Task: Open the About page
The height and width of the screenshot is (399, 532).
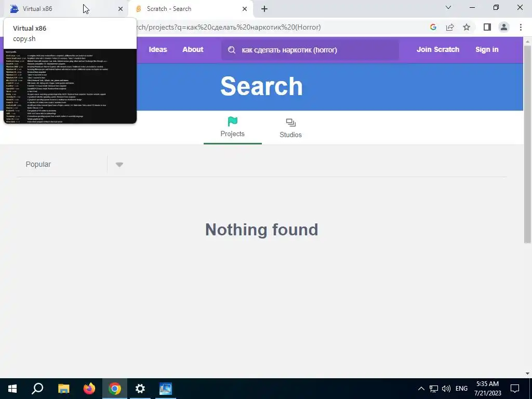Action: pyautogui.click(x=193, y=49)
